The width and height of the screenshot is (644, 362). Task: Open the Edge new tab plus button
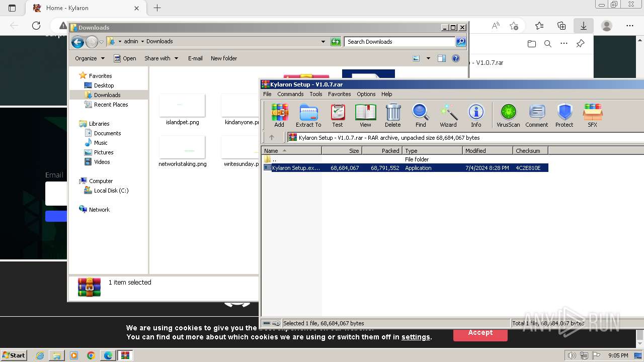(157, 8)
